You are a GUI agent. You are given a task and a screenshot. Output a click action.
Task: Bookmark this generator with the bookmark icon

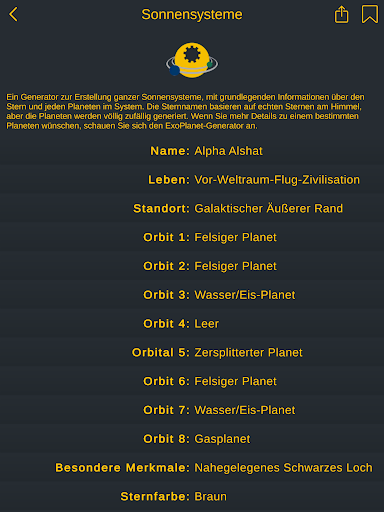pyautogui.click(x=370, y=14)
